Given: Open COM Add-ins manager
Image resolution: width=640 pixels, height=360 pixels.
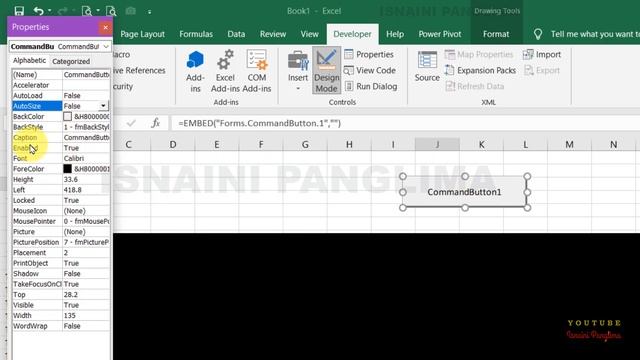Looking at the screenshot, I should point(257,71).
